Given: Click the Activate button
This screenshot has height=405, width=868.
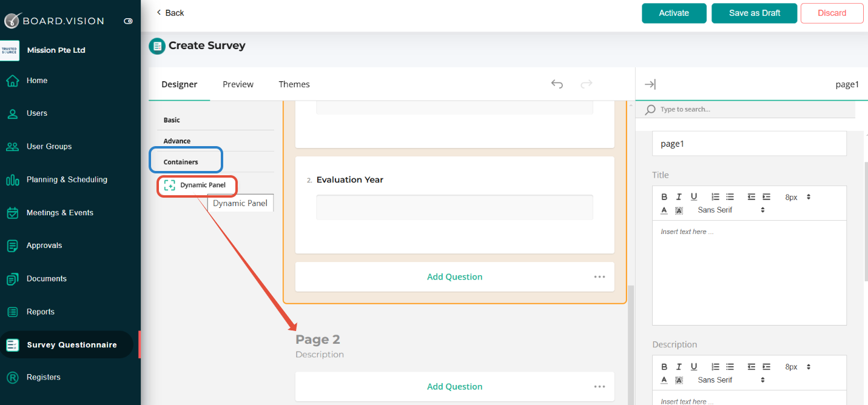Looking at the screenshot, I should tap(674, 13).
